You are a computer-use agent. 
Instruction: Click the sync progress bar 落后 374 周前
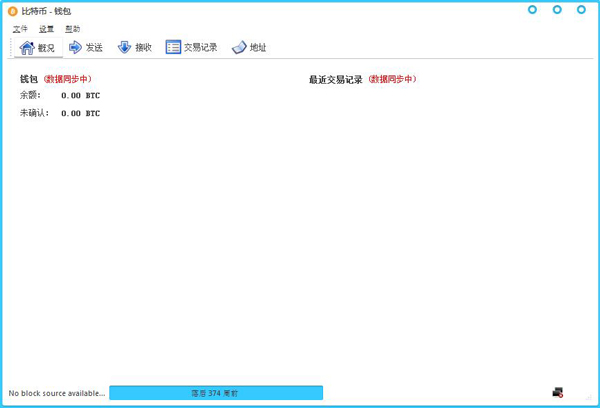tap(216, 393)
